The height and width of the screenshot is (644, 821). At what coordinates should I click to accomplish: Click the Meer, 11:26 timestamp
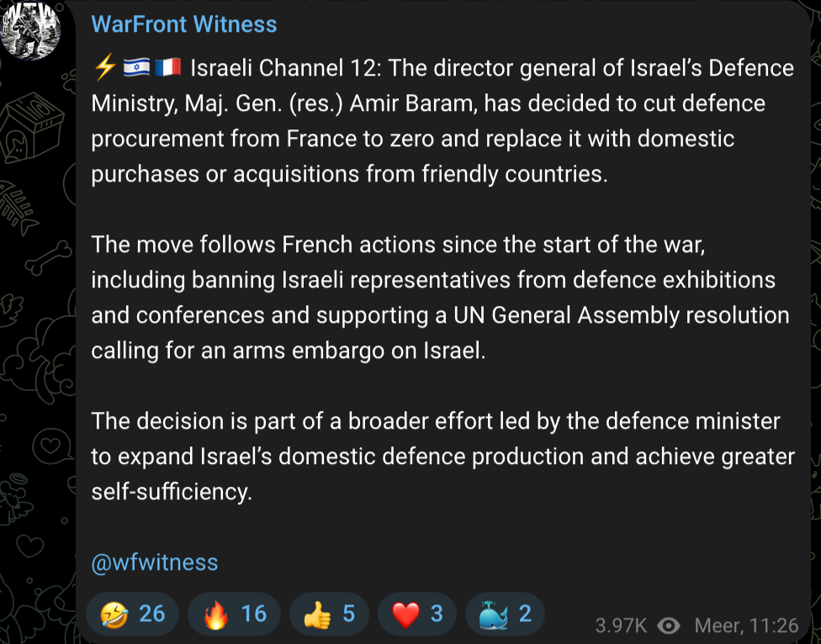(x=745, y=626)
